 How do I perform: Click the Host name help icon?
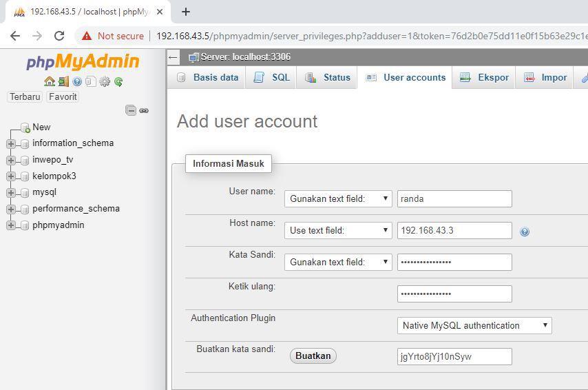[525, 232]
